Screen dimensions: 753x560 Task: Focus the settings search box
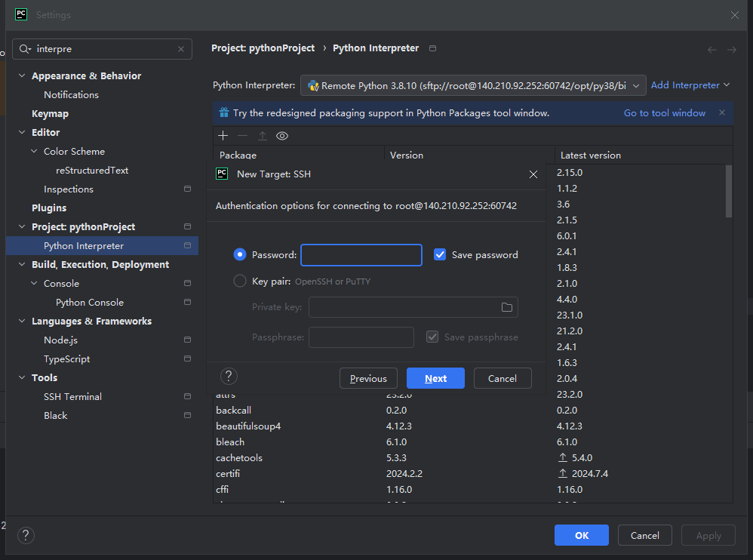103,49
